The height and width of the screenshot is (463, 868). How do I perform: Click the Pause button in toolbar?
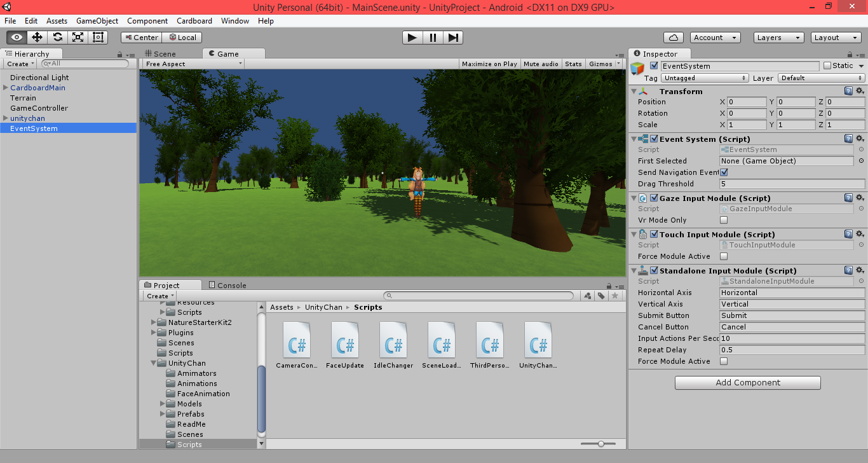[433, 38]
